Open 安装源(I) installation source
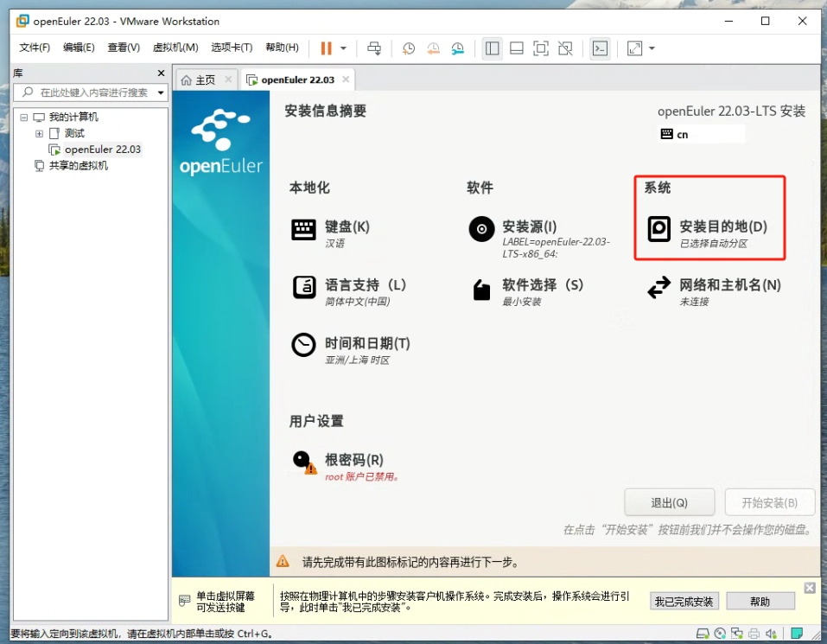Screen dimensions: 827x644 [x=539, y=239]
